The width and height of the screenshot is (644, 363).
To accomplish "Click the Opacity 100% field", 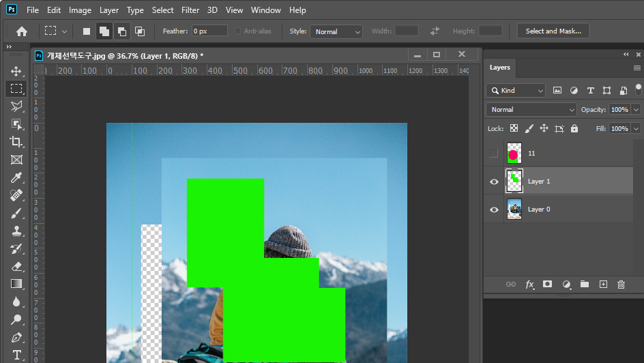I will point(619,110).
